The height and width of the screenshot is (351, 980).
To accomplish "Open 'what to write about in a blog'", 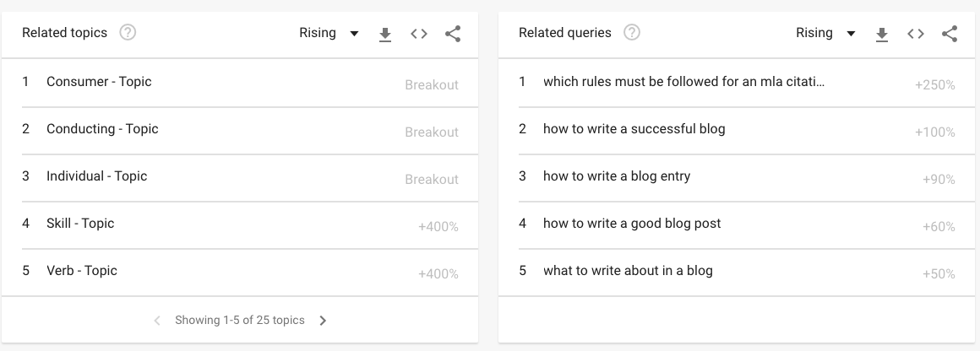I will [x=628, y=271].
